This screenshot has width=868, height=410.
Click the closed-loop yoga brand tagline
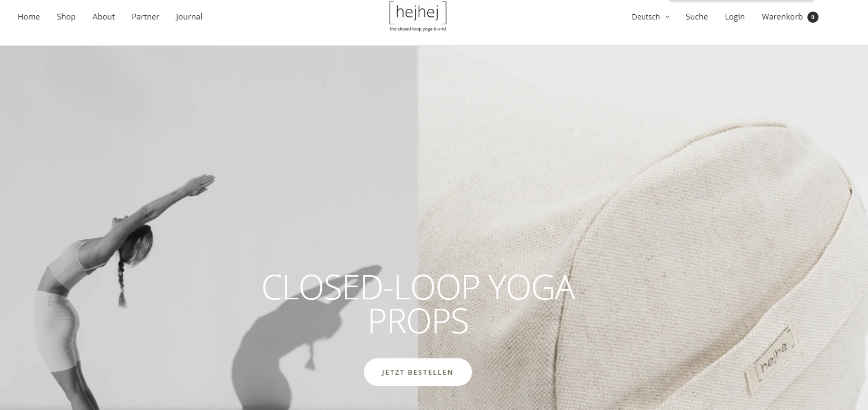(x=418, y=29)
